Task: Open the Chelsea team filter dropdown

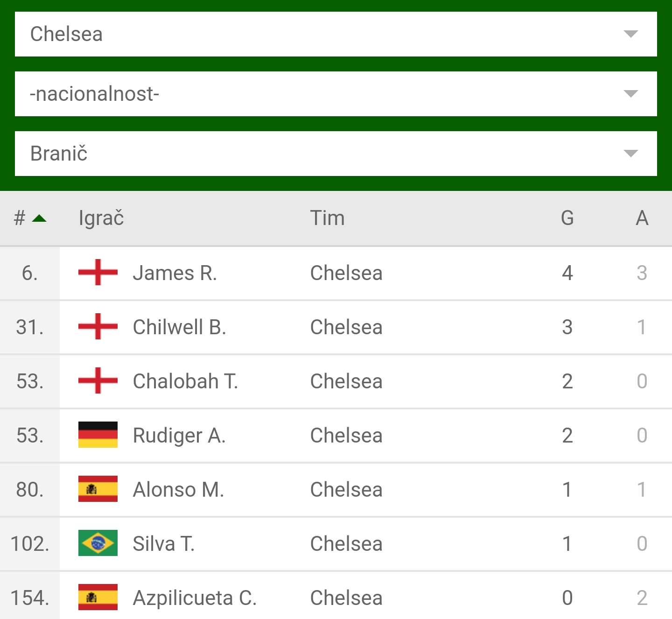Action: [336, 34]
